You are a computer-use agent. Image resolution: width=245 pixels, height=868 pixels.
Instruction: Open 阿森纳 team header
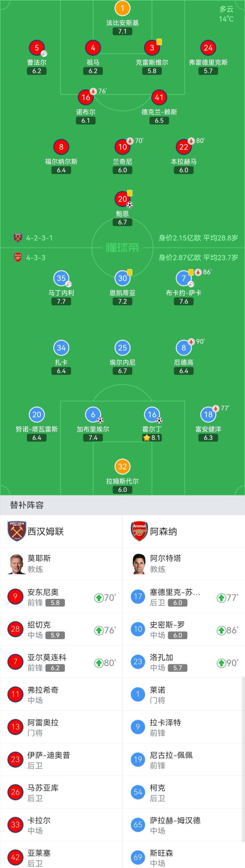184,531
